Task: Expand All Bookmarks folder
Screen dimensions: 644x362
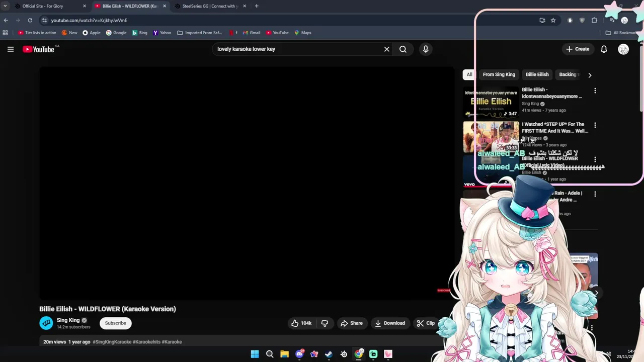Action: [622, 33]
